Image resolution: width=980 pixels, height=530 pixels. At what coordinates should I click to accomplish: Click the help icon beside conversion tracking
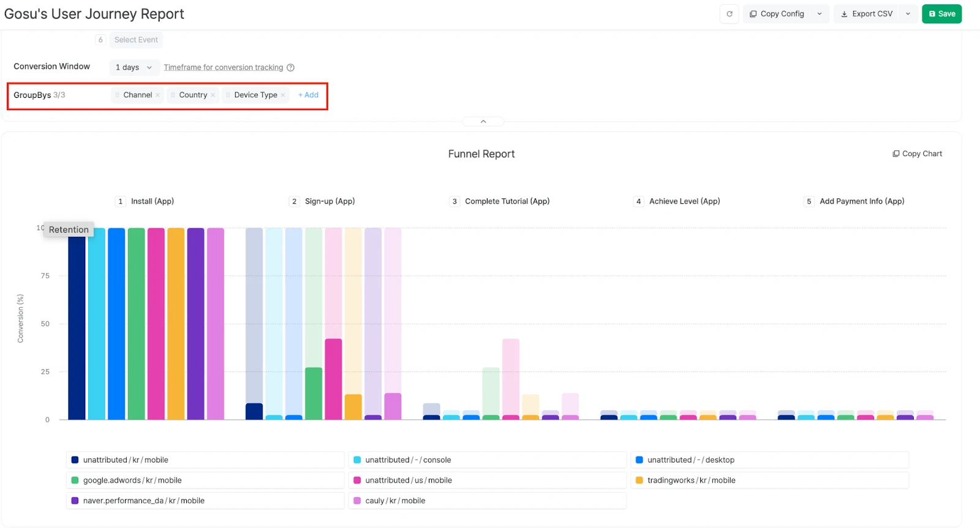tap(291, 67)
